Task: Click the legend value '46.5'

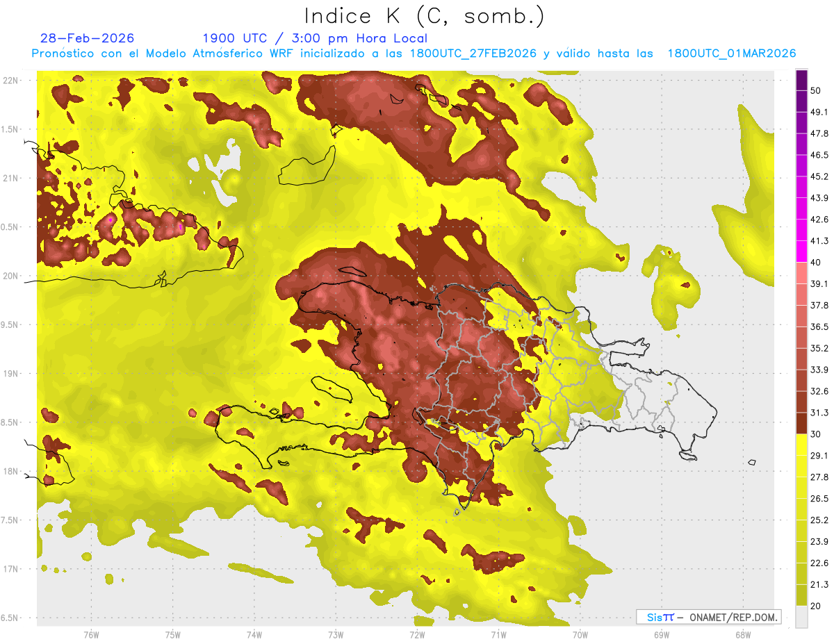Action: tap(819, 154)
